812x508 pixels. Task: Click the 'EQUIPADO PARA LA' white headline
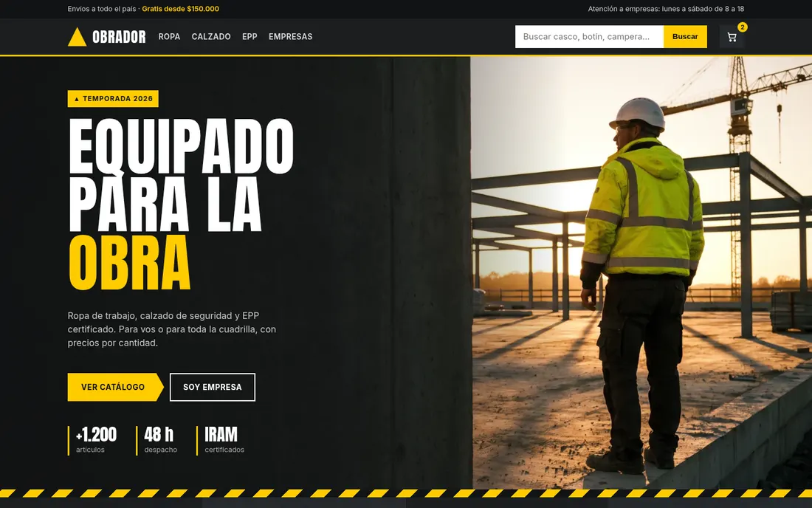182,175
